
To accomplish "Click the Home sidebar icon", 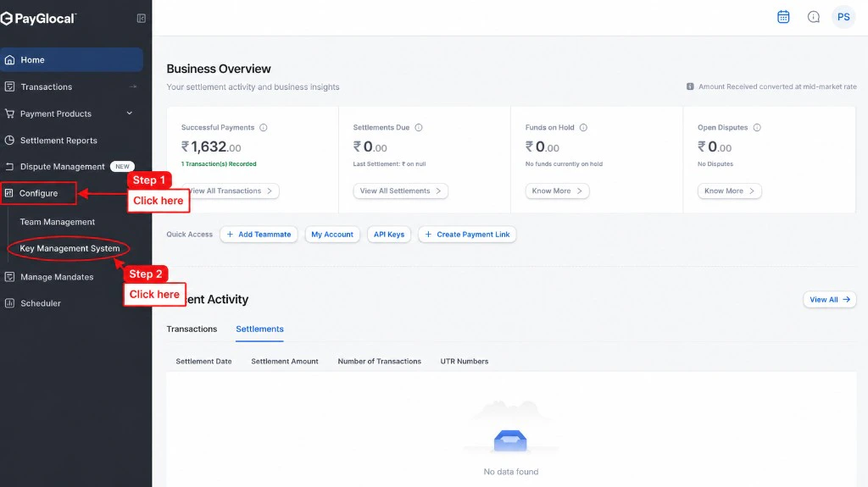I will pyautogui.click(x=9, y=60).
